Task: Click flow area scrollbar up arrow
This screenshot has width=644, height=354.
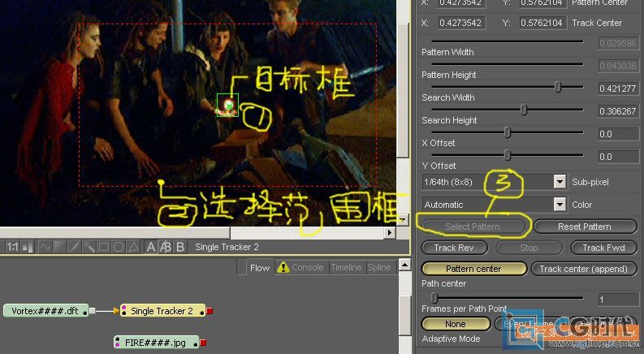Action: 405,265
